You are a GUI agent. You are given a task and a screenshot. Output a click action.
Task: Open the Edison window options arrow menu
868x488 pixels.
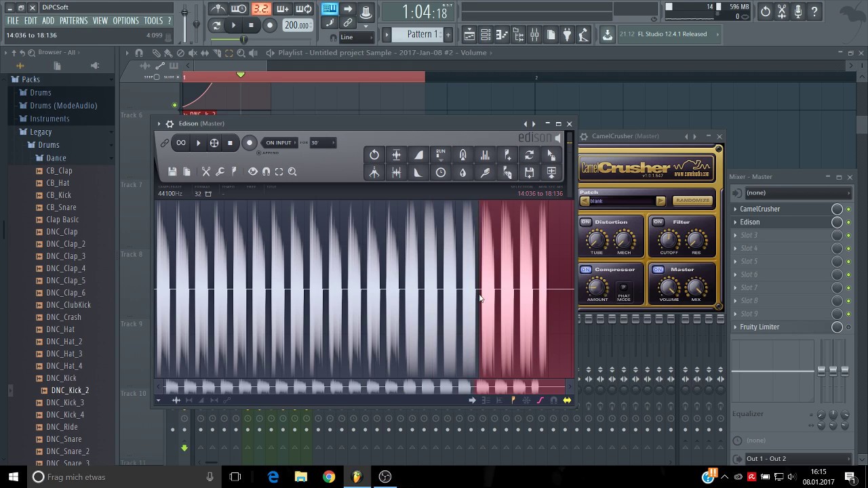coord(159,124)
